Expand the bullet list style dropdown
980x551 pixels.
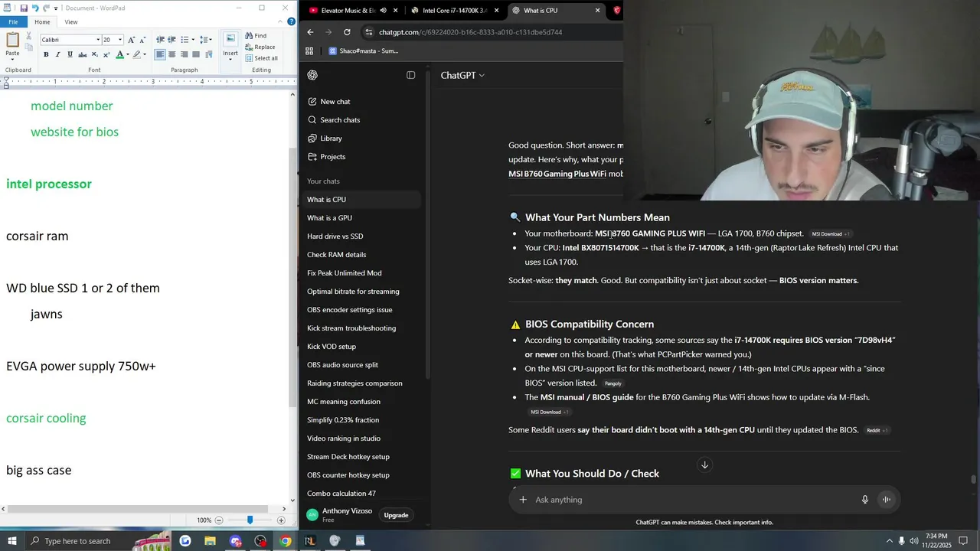pyautogui.click(x=193, y=40)
